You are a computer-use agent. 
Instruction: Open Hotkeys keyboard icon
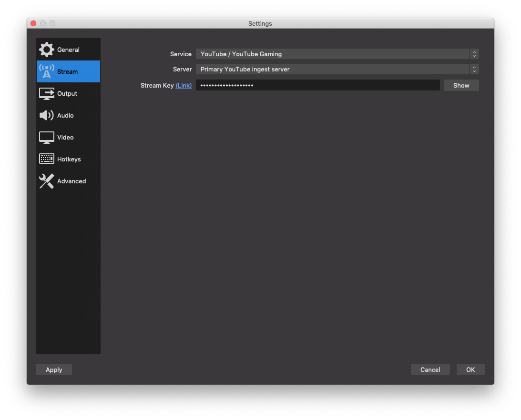[47, 159]
